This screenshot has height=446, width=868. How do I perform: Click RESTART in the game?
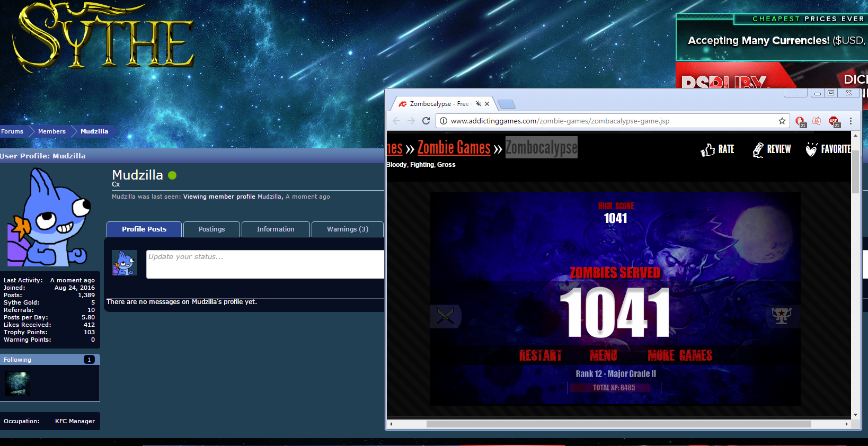coord(541,355)
